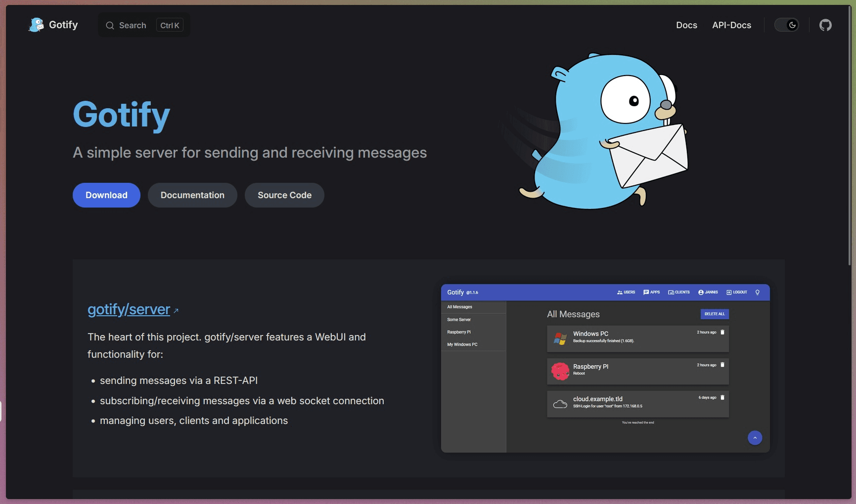Open Docs in the top navigation
The width and height of the screenshot is (856, 504).
point(686,25)
